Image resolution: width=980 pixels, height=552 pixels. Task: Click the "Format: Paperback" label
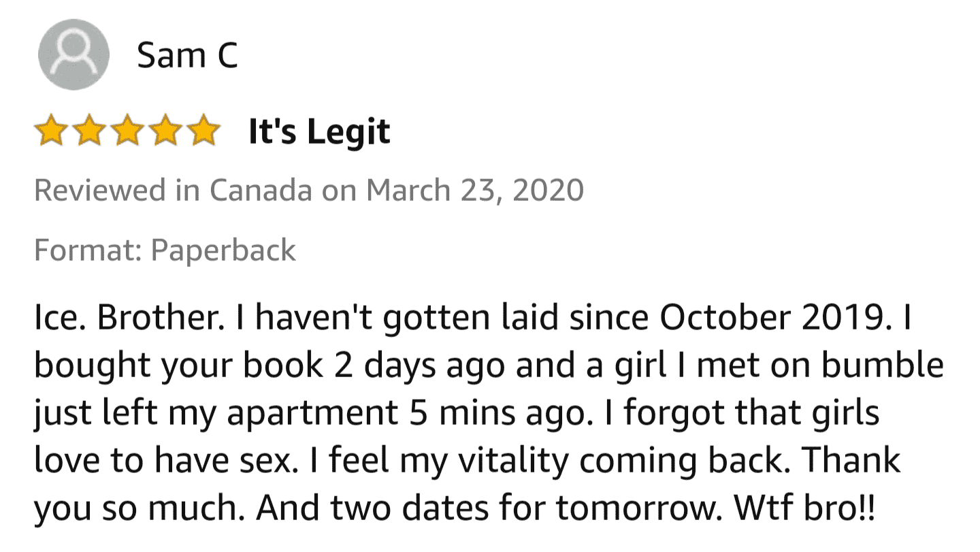click(x=165, y=250)
